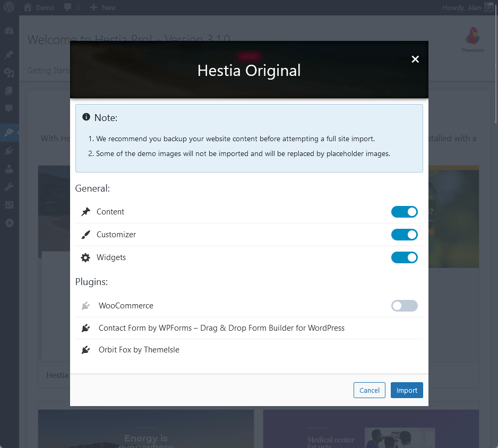
Task: Open Settings in the sidebar
Action: (x=9, y=205)
